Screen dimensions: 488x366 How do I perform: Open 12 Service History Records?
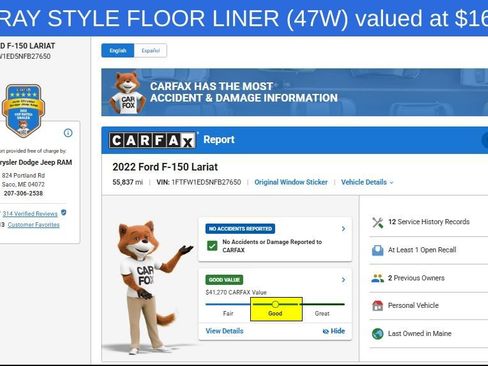429,222
